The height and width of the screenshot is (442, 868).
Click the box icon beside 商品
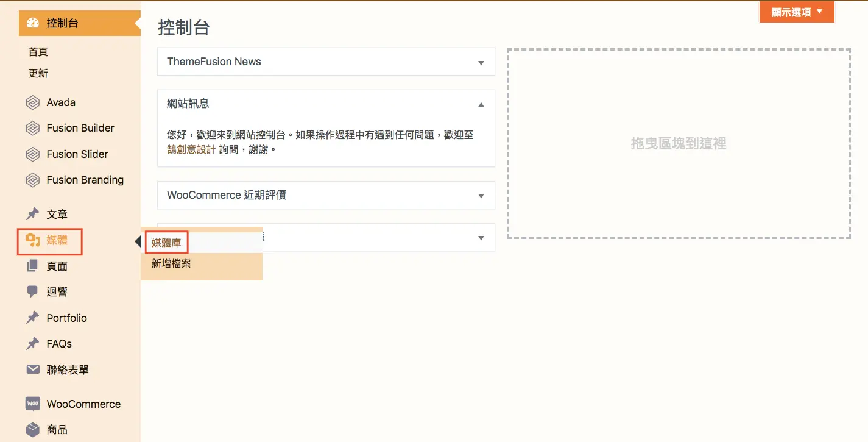point(33,429)
